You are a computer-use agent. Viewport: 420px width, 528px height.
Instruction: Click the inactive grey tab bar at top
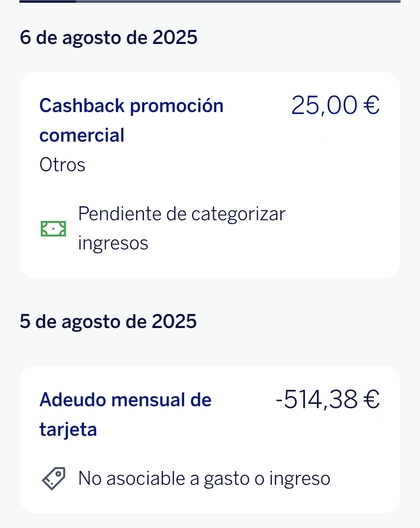[x=238, y=1]
